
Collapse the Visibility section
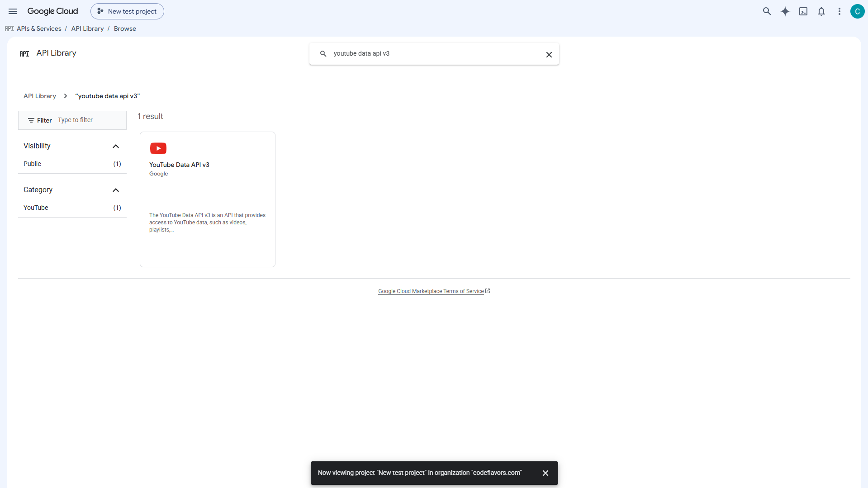(x=116, y=146)
